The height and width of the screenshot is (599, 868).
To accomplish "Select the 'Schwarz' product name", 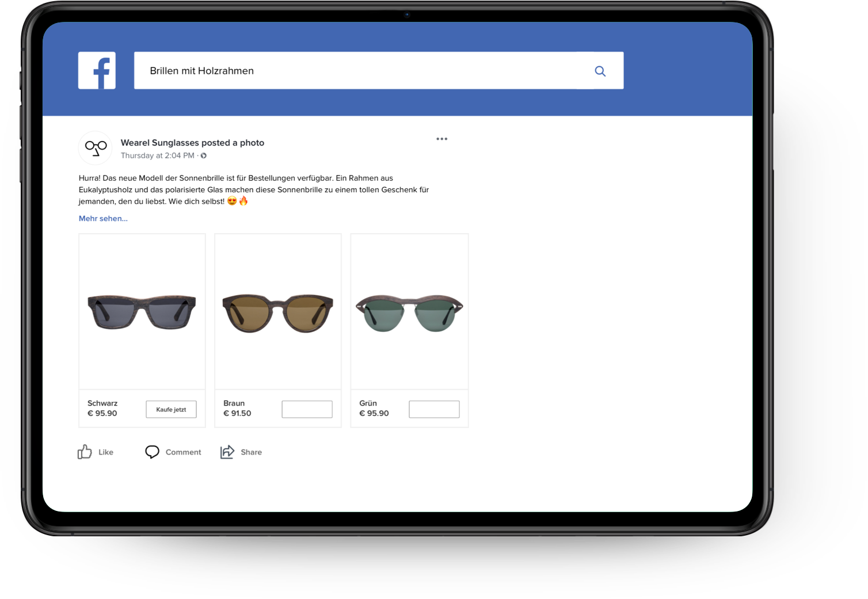I will pyautogui.click(x=102, y=403).
